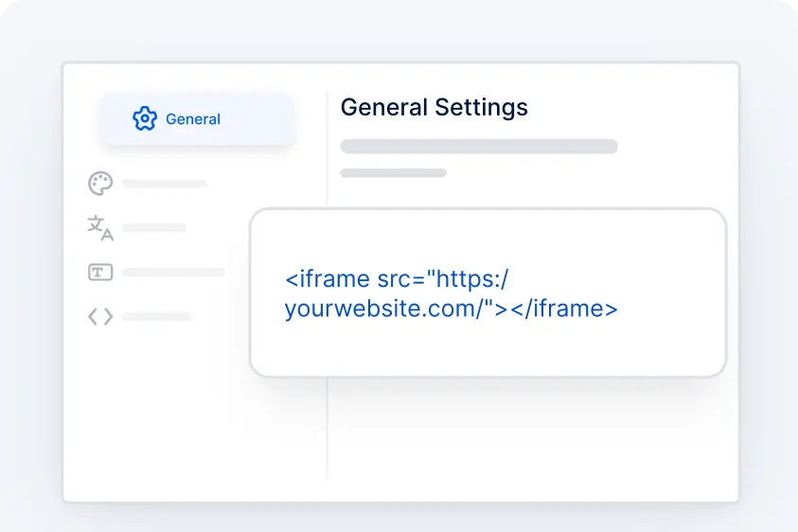Click the empty settings panel area

tap(530, 435)
